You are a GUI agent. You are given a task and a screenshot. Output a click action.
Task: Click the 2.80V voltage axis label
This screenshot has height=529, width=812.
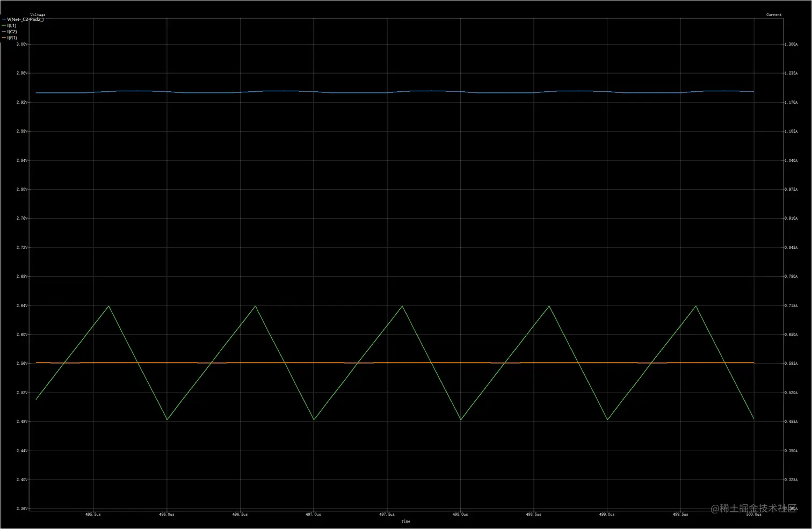click(21, 189)
